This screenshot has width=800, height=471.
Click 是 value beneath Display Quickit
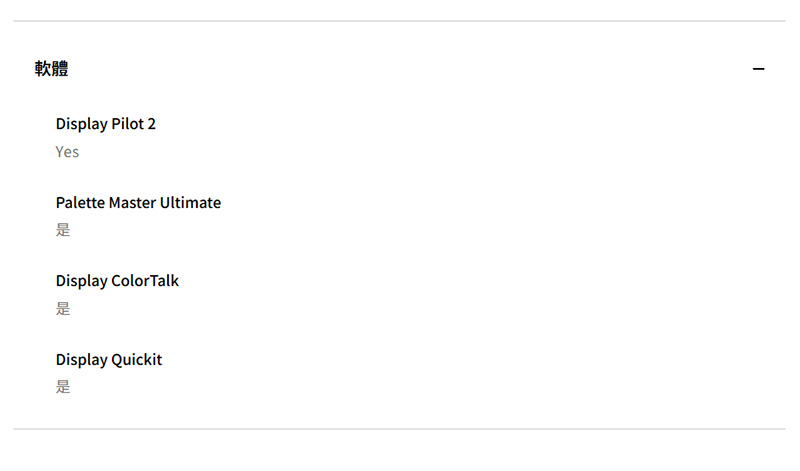pyautogui.click(x=63, y=387)
